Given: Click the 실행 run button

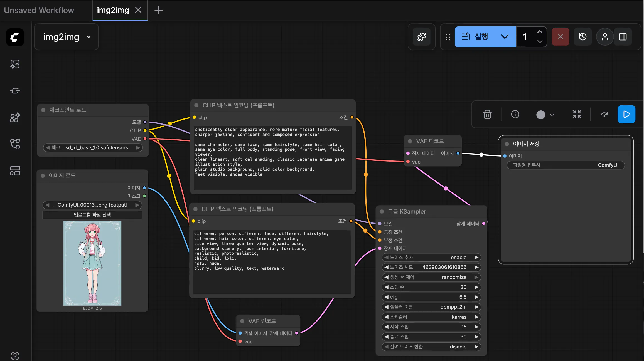Looking at the screenshot, I should pos(476,37).
